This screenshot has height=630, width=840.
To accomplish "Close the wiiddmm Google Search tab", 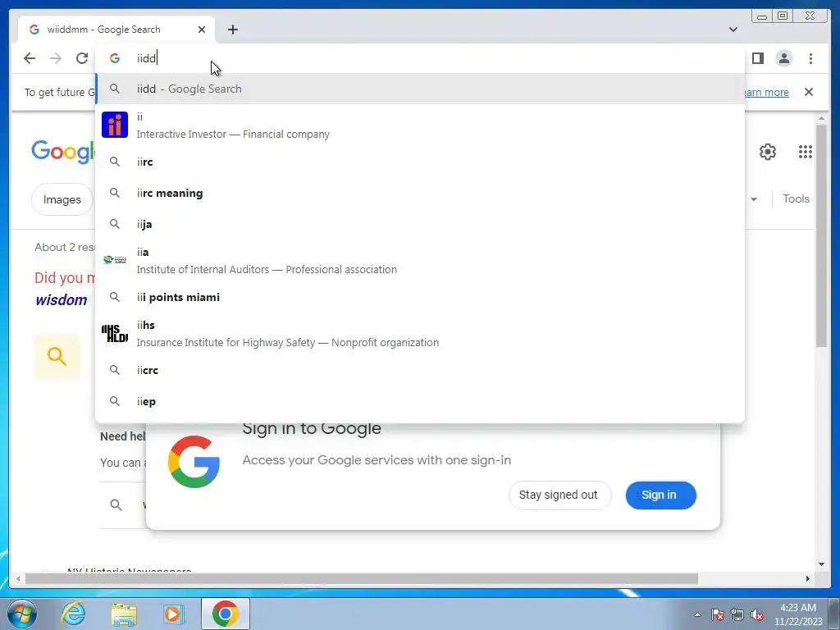I will (x=202, y=30).
